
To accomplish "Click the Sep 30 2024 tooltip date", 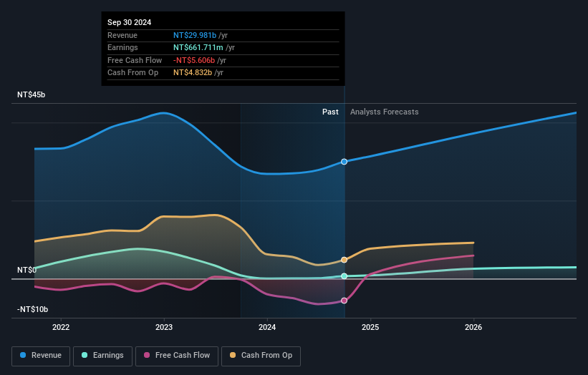I will (x=130, y=22).
